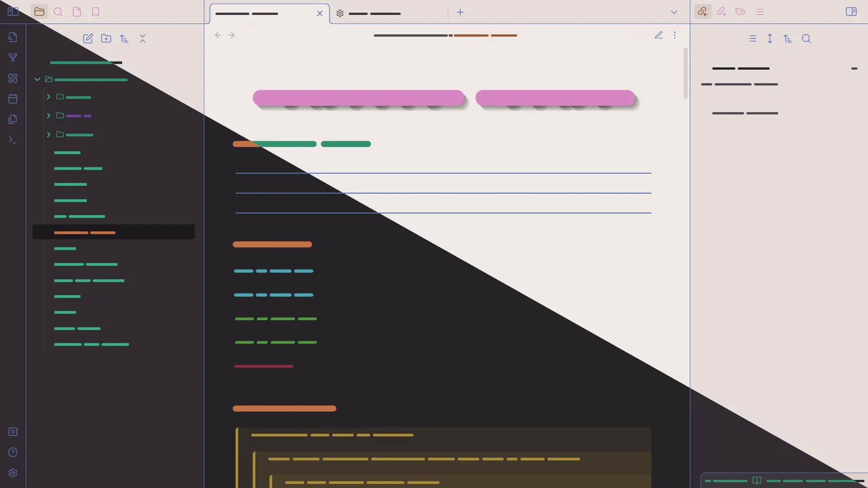The width and height of the screenshot is (868, 488).
Task: Collapse the expanded root vault folder
Action: coord(38,80)
